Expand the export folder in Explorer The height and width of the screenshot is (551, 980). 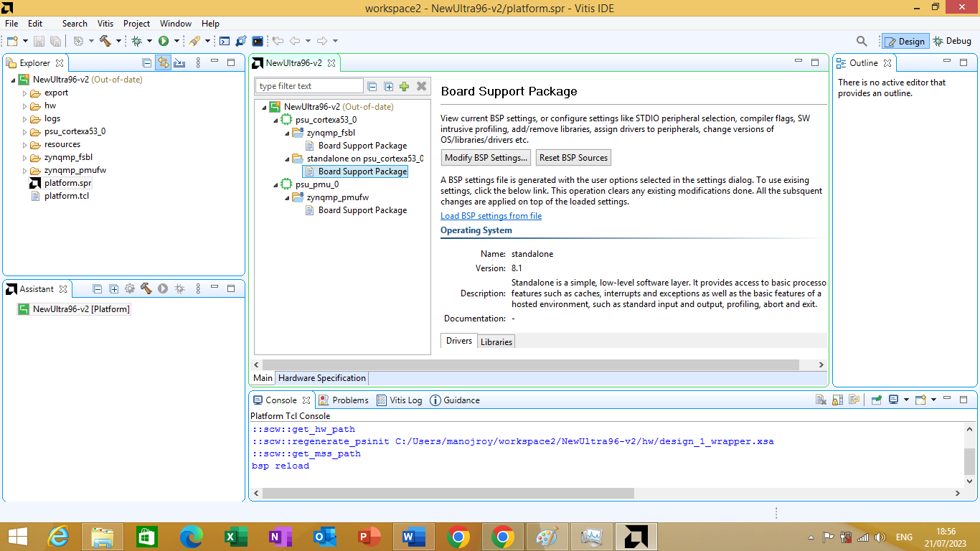click(x=24, y=93)
